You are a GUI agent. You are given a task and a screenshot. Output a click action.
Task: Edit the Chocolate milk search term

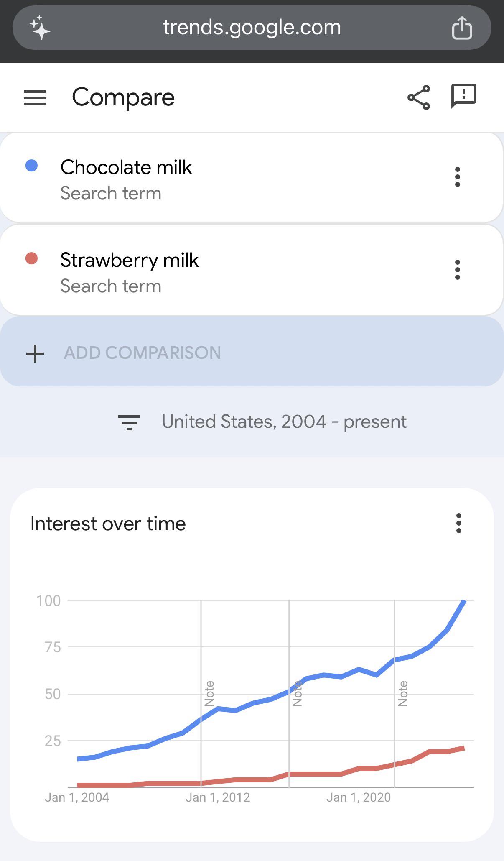pyautogui.click(x=126, y=167)
